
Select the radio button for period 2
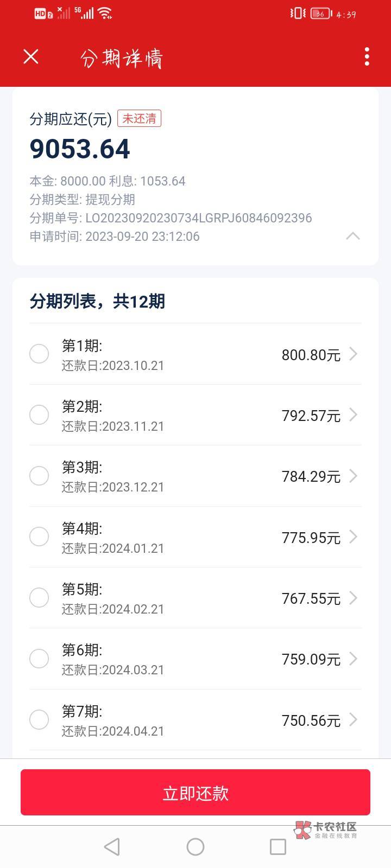pos(39,415)
